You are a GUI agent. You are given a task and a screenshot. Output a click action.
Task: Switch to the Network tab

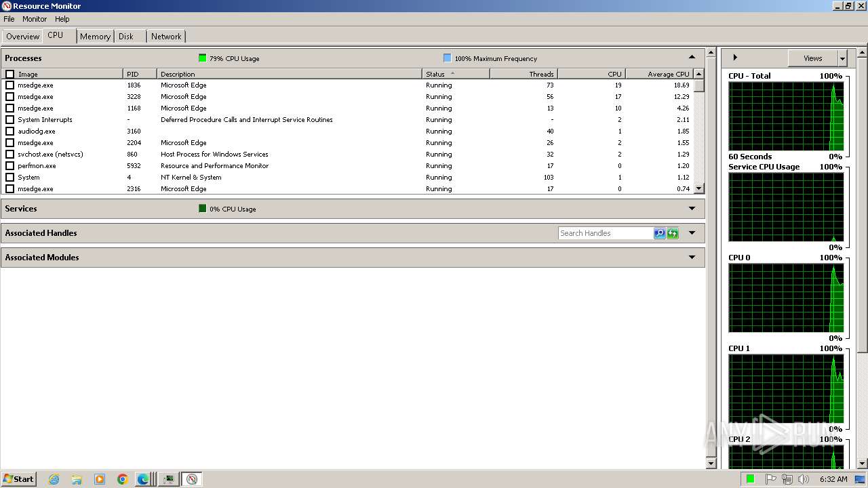(x=166, y=37)
